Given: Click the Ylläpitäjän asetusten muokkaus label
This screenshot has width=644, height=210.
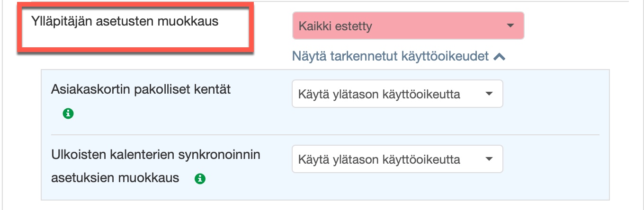Looking at the screenshot, I should point(125,21).
